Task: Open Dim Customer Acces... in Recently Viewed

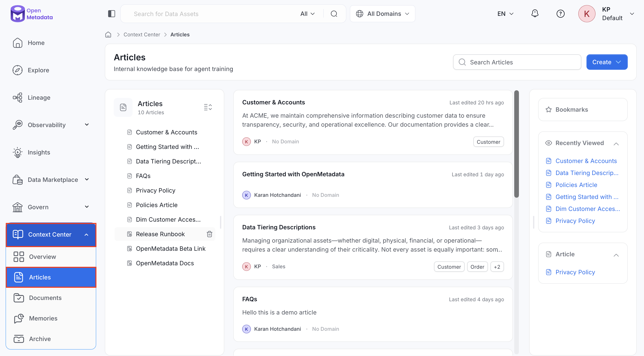Action: point(588,209)
